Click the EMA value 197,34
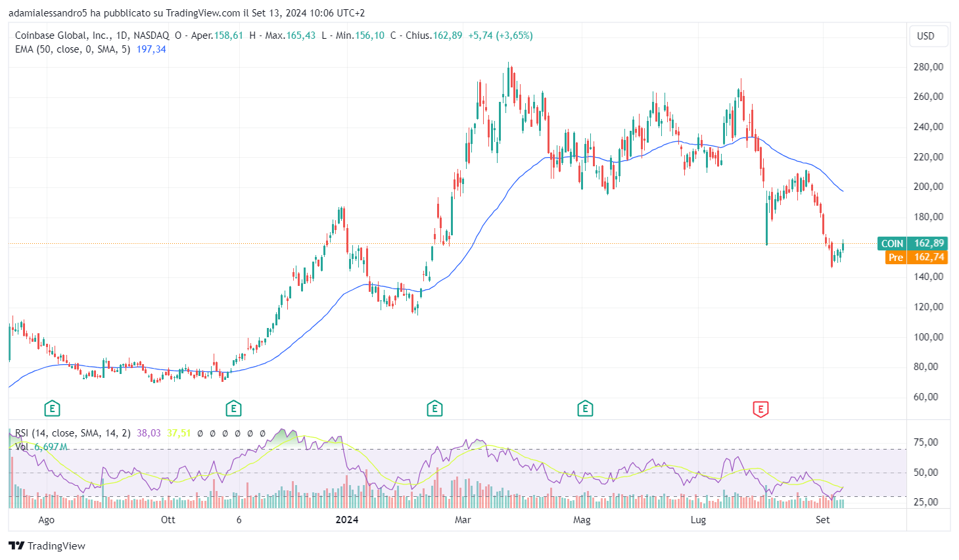This screenshot has height=560, width=959. click(x=151, y=49)
